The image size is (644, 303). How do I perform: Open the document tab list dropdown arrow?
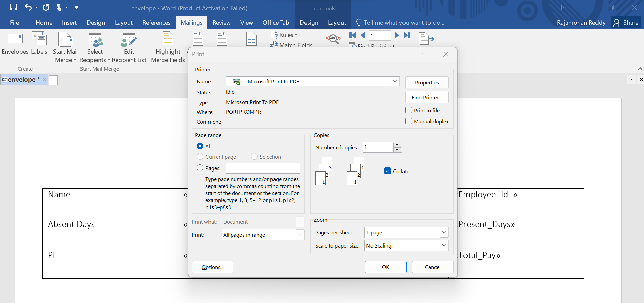tap(632, 79)
